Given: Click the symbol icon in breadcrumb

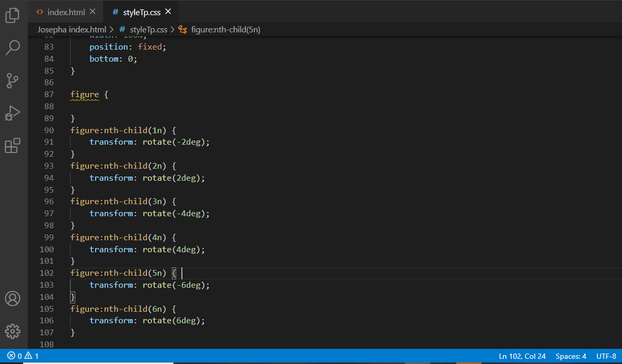Looking at the screenshot, I should coord(182,30).
